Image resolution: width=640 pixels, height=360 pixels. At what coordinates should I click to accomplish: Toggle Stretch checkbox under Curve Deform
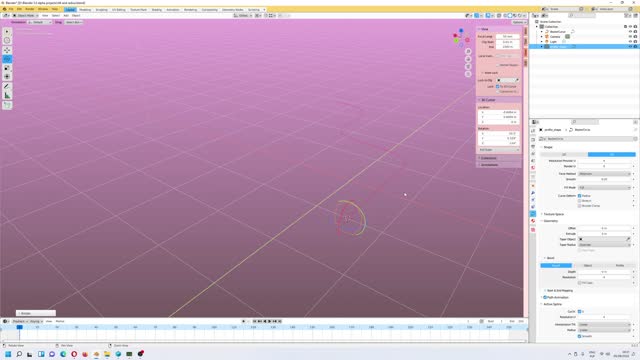(580, 201)
